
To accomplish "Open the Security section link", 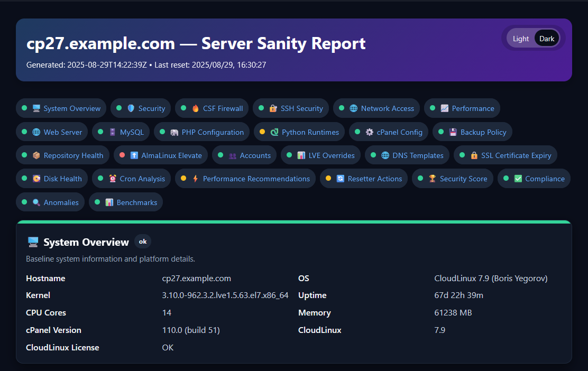I will tap(141, 108).
